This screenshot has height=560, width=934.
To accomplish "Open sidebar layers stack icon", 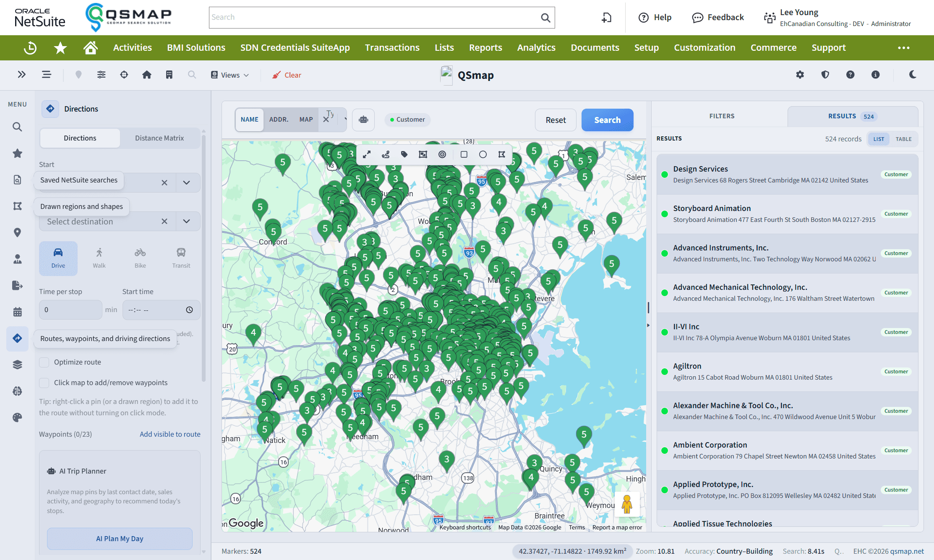I will pyautogui.click(x=17, y=365).
